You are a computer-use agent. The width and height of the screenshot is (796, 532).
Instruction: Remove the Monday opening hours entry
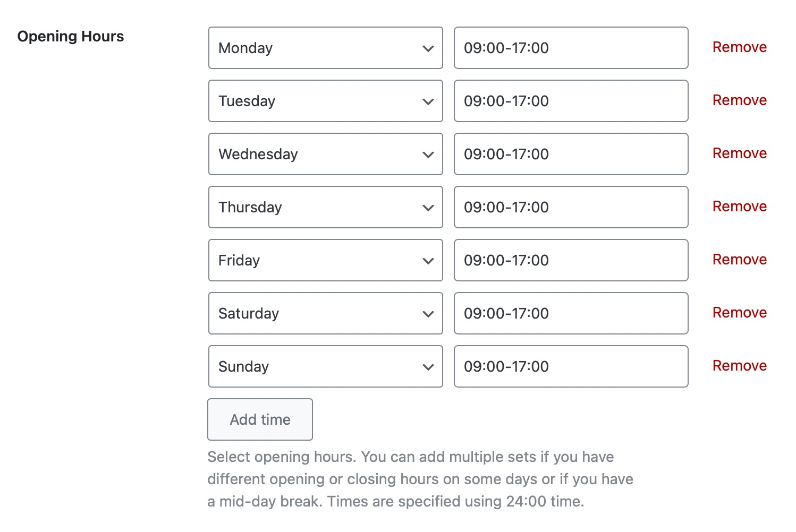739,47
